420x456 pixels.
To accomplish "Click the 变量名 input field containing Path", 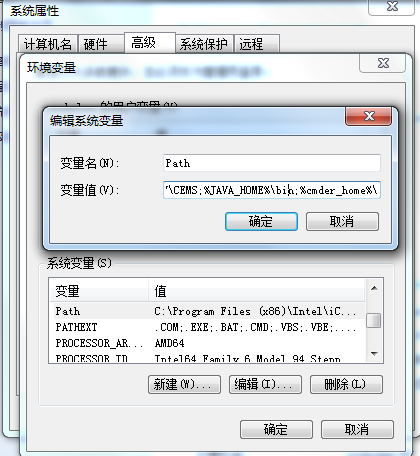I will point(272,163).
